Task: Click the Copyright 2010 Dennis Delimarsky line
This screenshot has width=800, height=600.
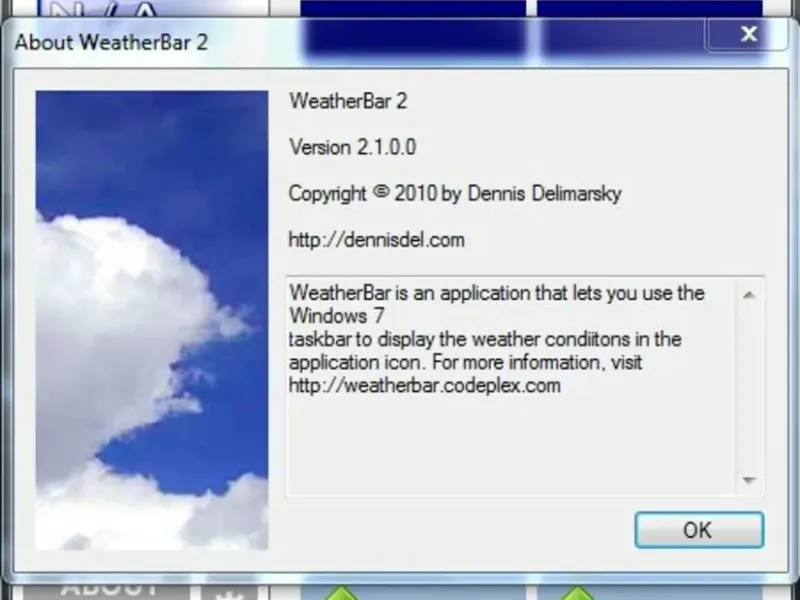Action: [455, 194]
